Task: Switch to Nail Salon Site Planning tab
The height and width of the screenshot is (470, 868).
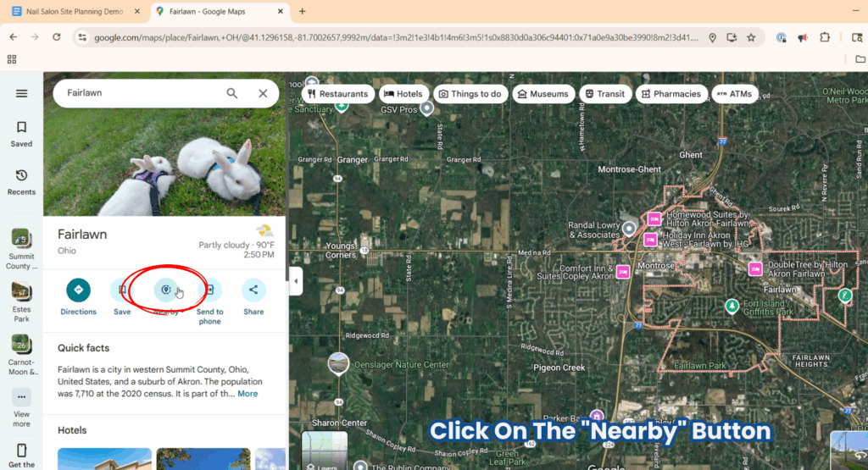Action: coord(75,12)
